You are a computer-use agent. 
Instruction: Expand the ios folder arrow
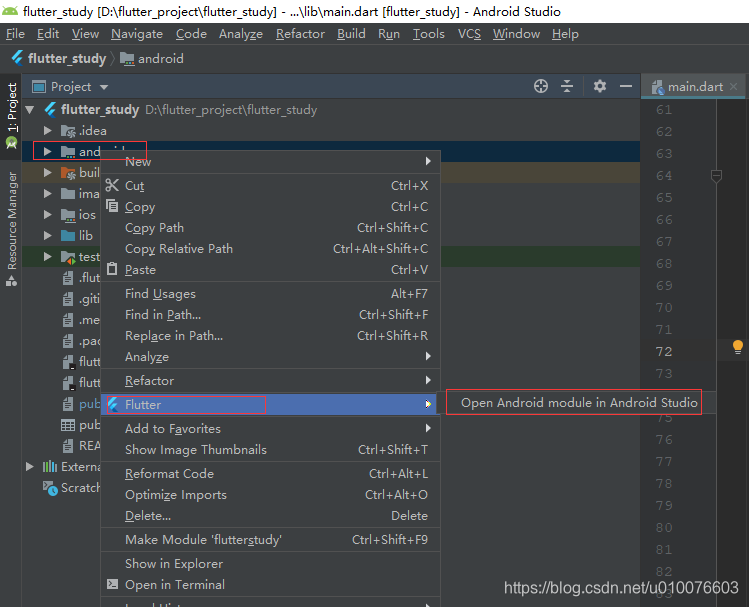pyautogui.click(x=47, y=214)
